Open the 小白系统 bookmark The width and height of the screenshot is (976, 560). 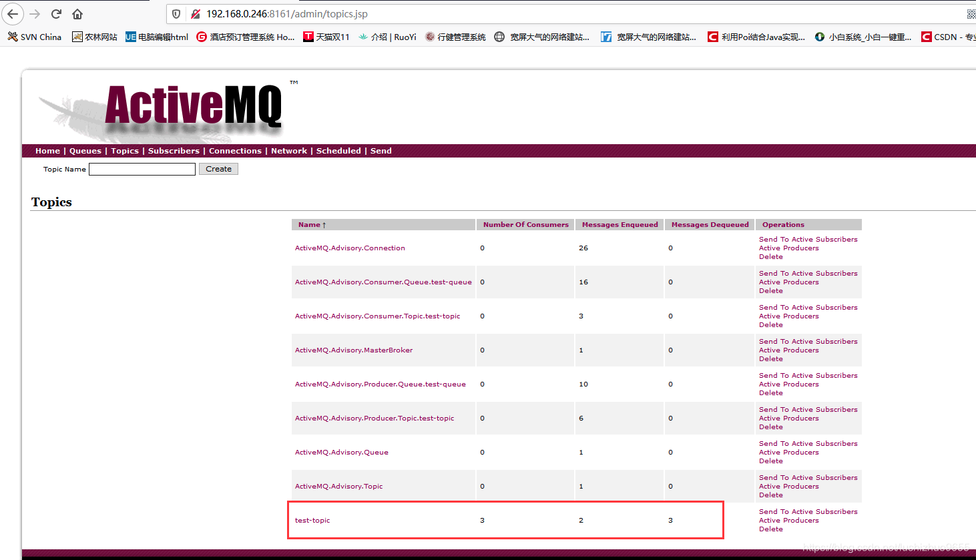coord(863,37)
